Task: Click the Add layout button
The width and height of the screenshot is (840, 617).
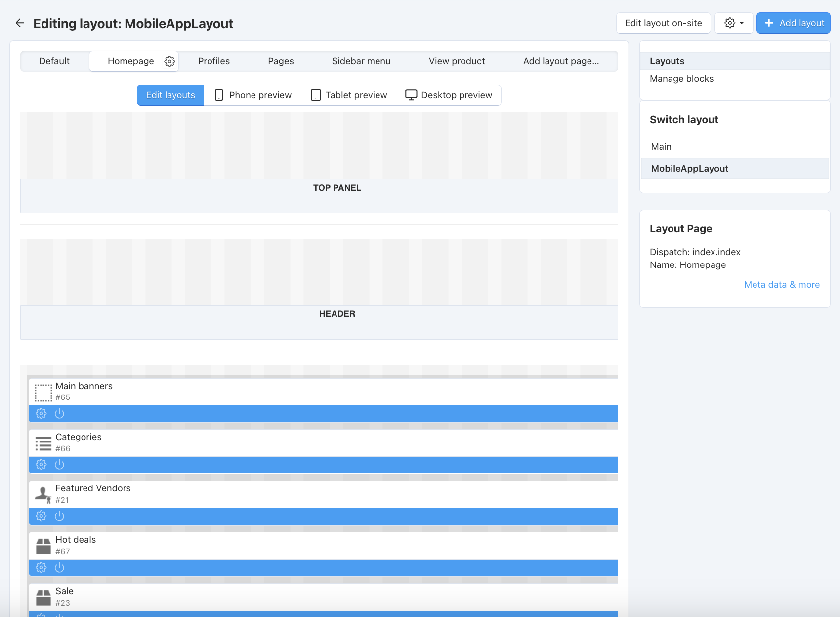Action: pyautogui.click(x=794, y=23)
